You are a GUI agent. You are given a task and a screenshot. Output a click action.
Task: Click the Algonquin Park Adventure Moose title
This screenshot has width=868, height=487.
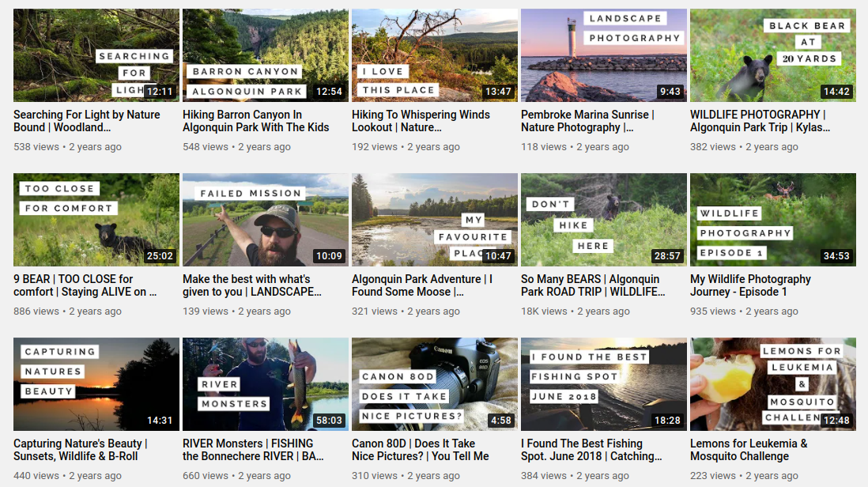pos(422,285)
